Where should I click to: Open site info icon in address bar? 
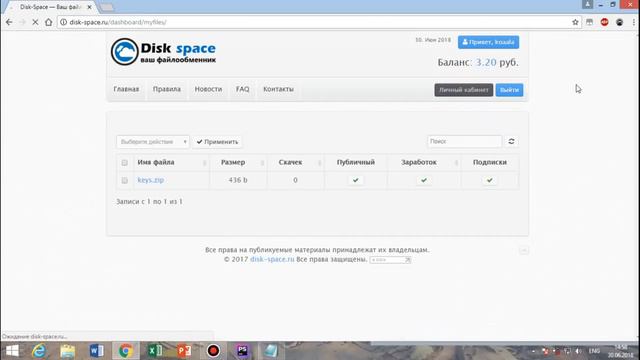click(63, 22)
